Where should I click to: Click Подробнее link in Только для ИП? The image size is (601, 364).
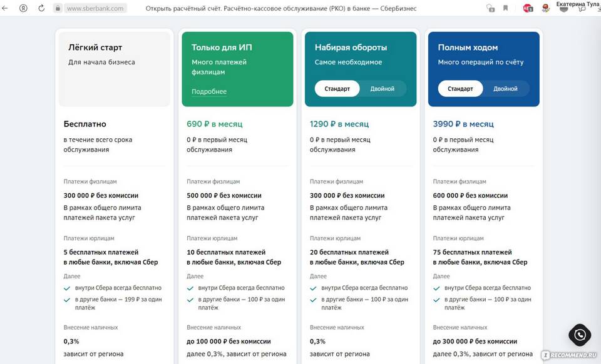(209, 92)
